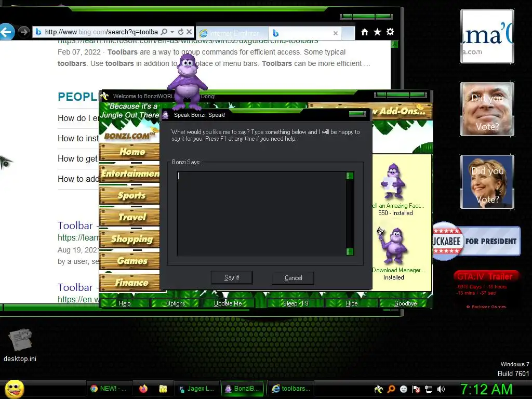This screenshot has height=399, width=532.
Task: Click the search magnifier in IE address bar
Action: 164,32
